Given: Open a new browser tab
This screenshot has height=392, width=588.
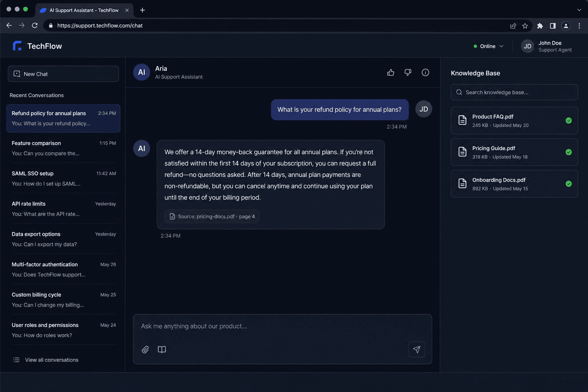Looking at the screenshot, I should pyautogui.click(x=142, y=10).
